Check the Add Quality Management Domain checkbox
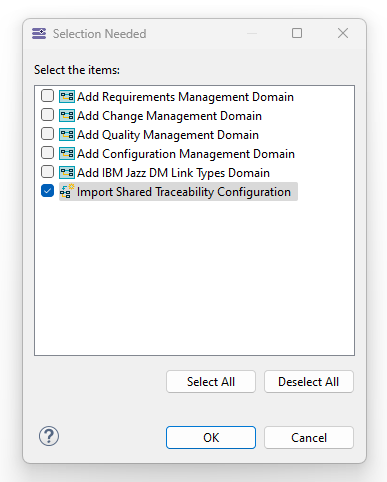This screenshot has height=482, width=387. click(x=47, y=134)
